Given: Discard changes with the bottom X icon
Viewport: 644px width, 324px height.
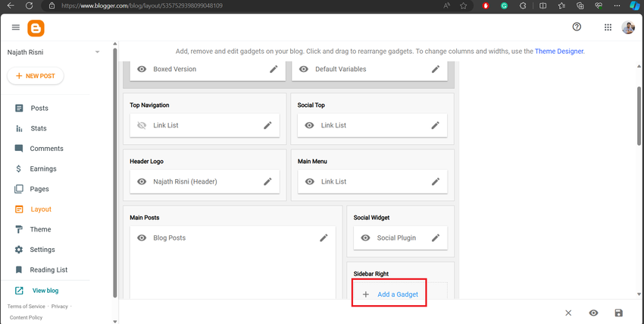Looking at the screenshot, I should (568, 313).
